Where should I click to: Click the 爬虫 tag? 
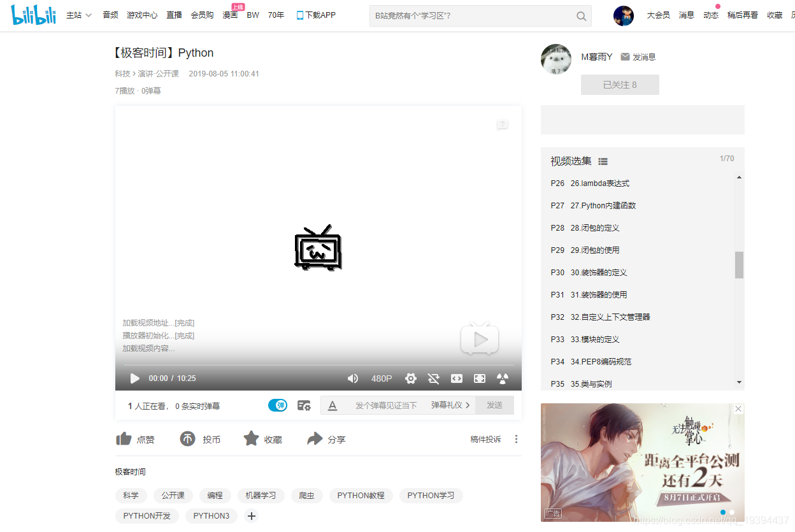[x=307, y=496]
